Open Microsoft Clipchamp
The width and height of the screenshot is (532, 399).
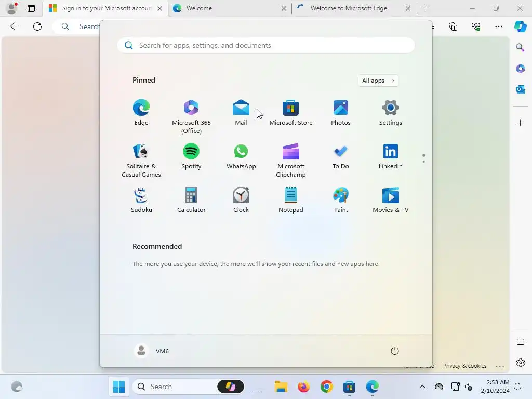click(291, 160)
